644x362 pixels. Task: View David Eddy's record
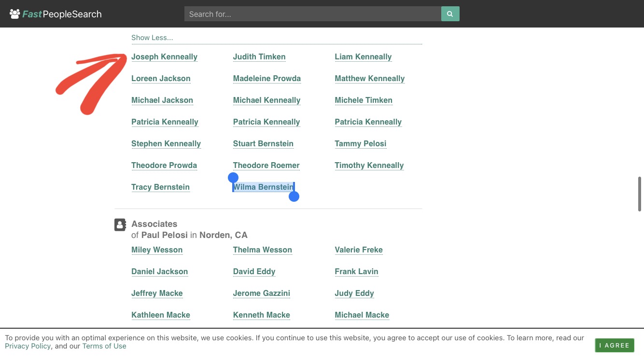tap(254, 272)
